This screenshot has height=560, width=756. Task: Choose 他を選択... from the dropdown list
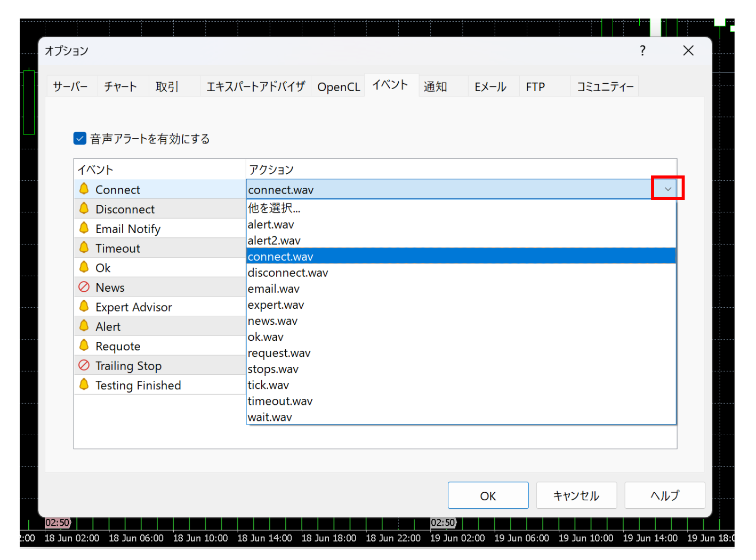[x=274, y=209]
